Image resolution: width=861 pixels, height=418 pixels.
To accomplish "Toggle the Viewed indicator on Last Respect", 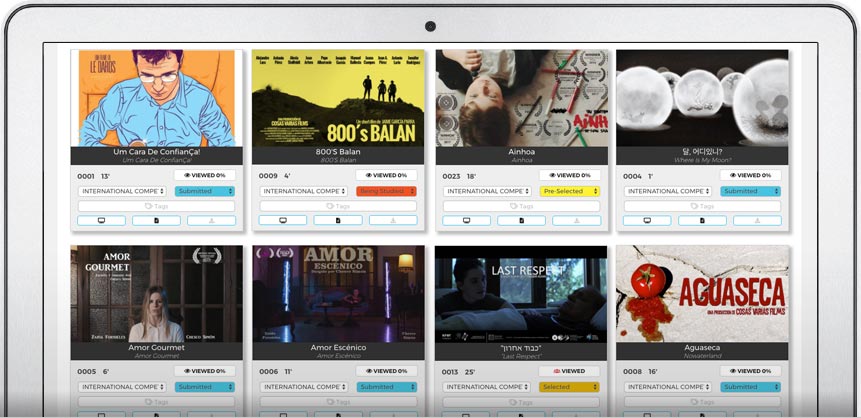I will [568, 371].
